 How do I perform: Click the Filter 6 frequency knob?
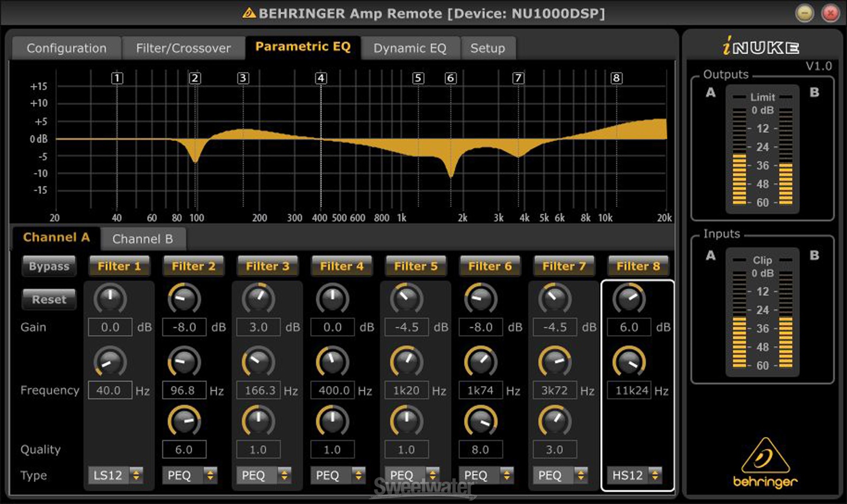(x=481, y=362)
